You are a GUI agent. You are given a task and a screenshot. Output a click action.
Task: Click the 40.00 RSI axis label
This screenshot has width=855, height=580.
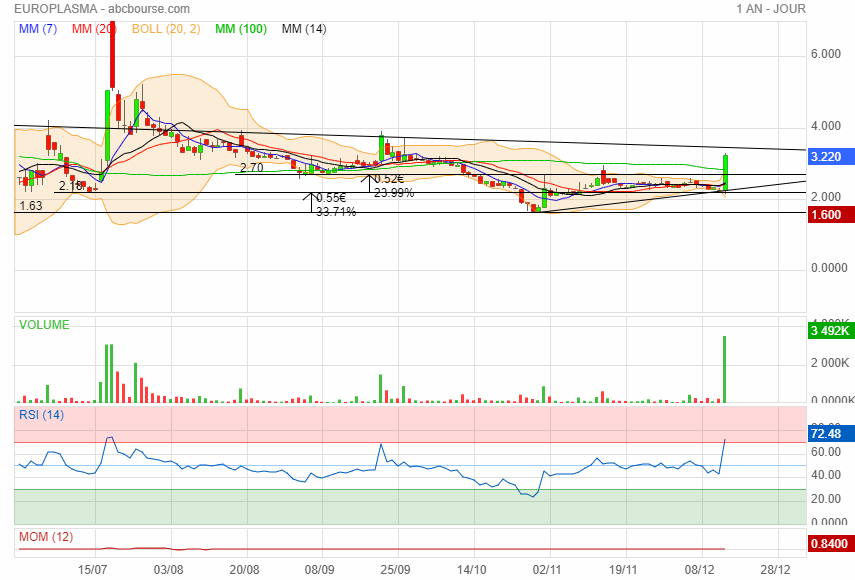pyautogui.click(x=826, y=475)
